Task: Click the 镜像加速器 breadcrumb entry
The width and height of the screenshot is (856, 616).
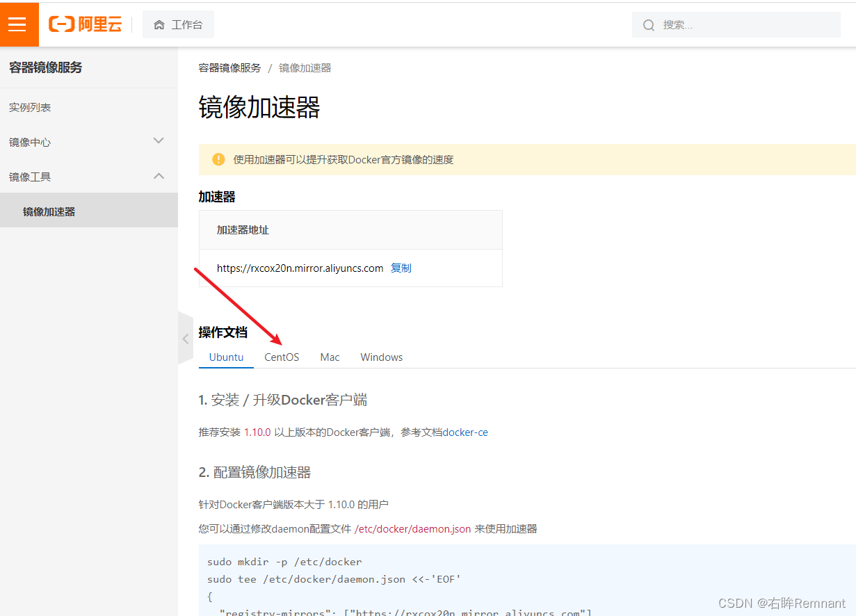Action: click(x=305, y=67)
